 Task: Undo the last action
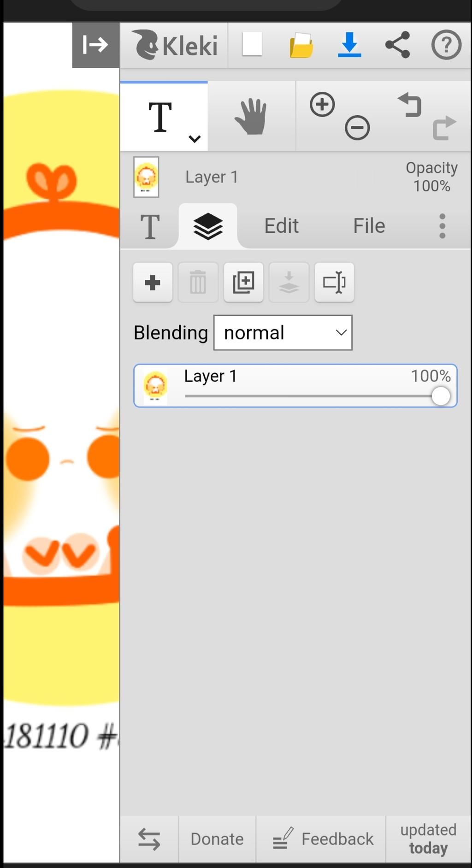coord(410,105)
